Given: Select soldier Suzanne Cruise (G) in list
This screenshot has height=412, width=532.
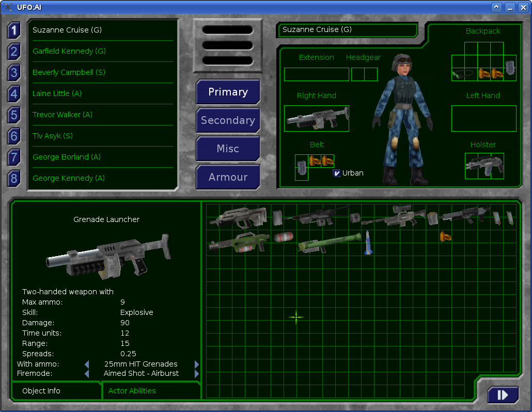Looking at the screenshot, I should [102, 30].
